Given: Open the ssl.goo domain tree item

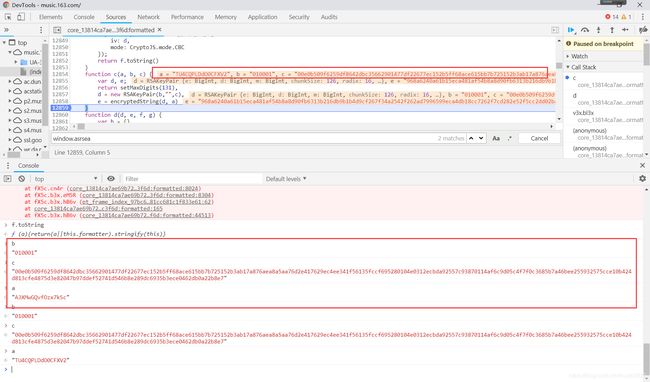Looking at the screenshot, I should pos(27,140).
